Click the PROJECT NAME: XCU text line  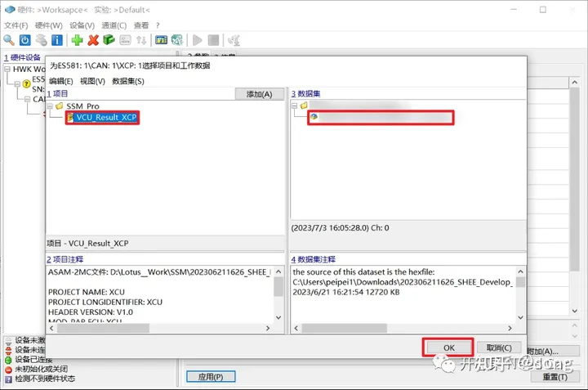click(87, 292)
